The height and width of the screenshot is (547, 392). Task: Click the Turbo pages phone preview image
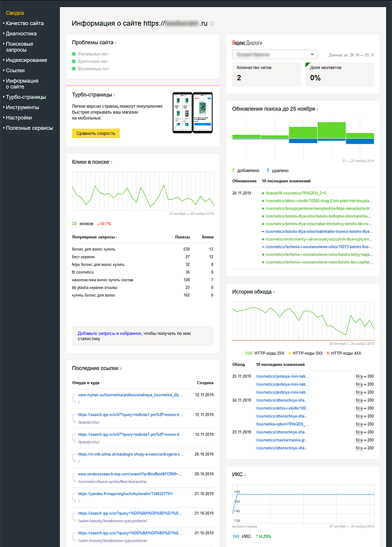tap(192, 113)
